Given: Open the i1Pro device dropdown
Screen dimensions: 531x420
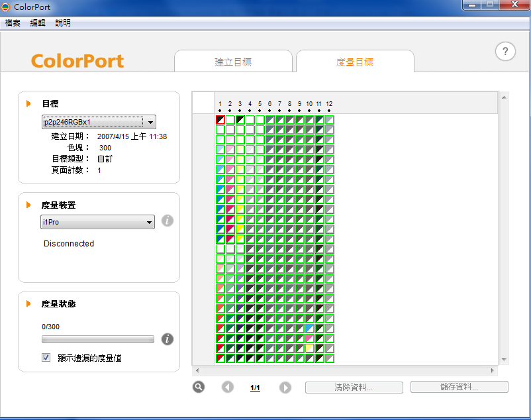Looking at the screenshot, I should 97,222.
